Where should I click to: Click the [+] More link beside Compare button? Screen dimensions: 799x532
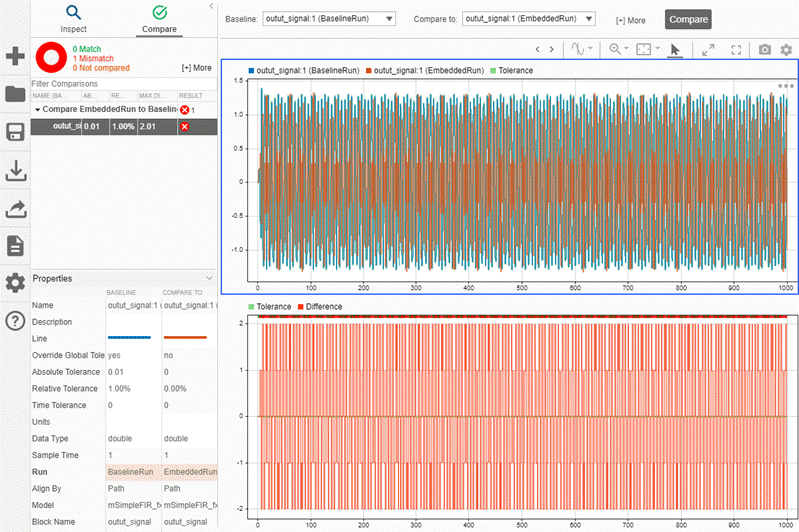point(630,20)
